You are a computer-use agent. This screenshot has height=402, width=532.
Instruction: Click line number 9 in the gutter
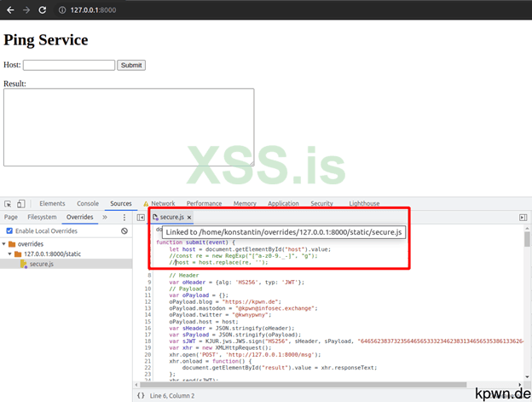tap(149, 282)
